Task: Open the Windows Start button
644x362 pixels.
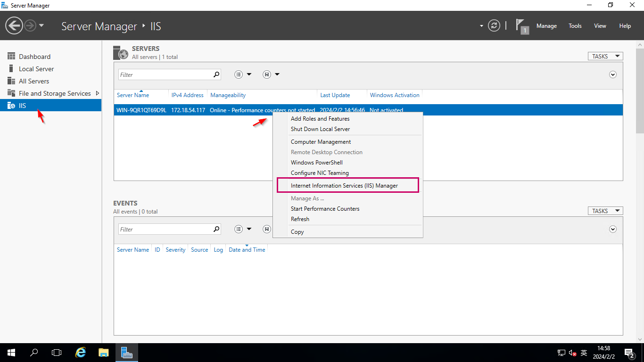Action: pos(11,353)
